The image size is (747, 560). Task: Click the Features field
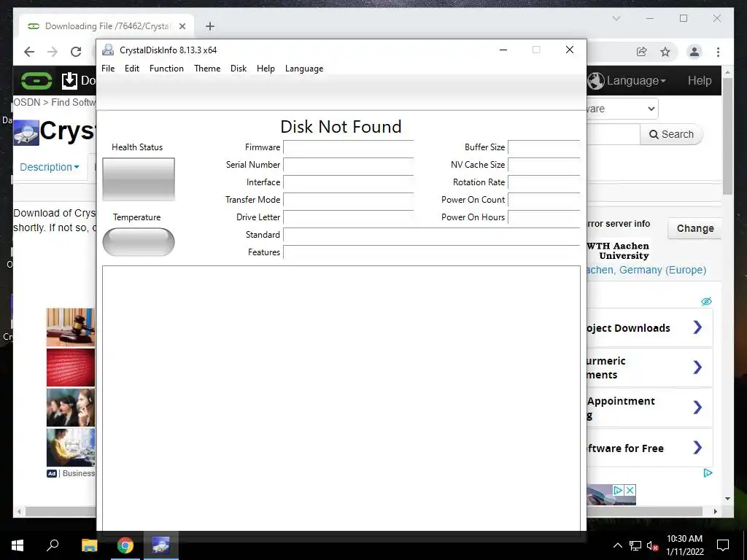click(432, 252)
